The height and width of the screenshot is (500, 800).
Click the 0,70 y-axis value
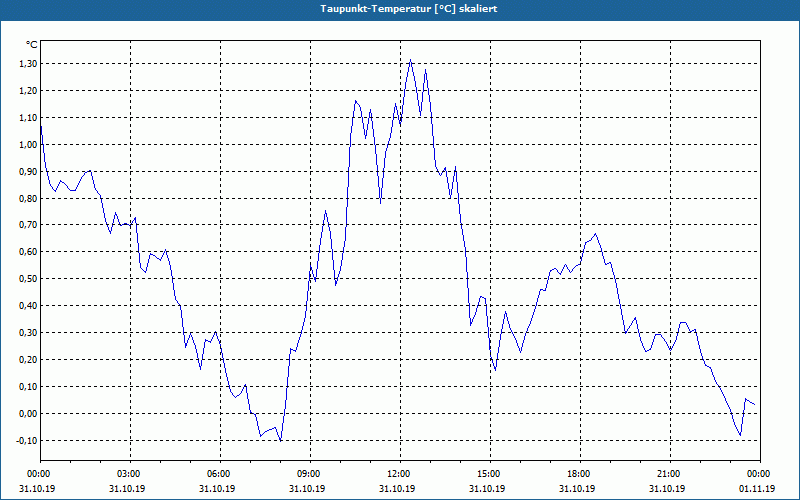tap(28, 225)
